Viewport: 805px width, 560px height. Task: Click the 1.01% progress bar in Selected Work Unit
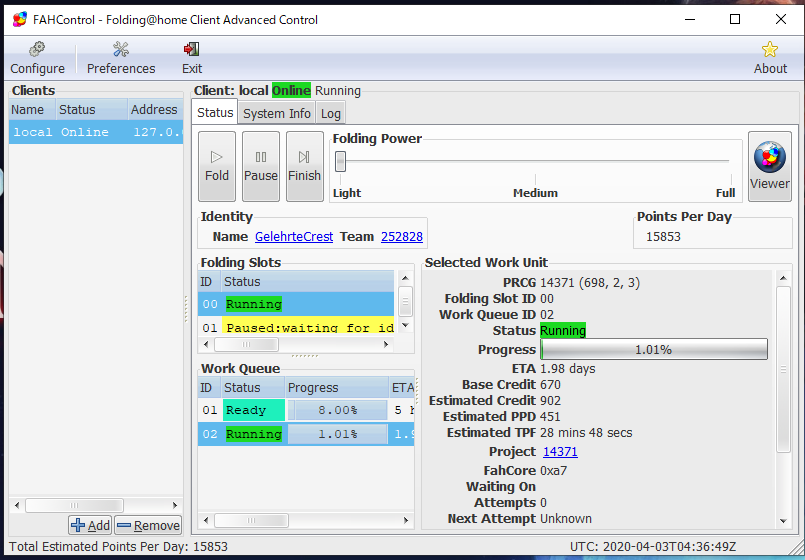click(x=654, y=350)
